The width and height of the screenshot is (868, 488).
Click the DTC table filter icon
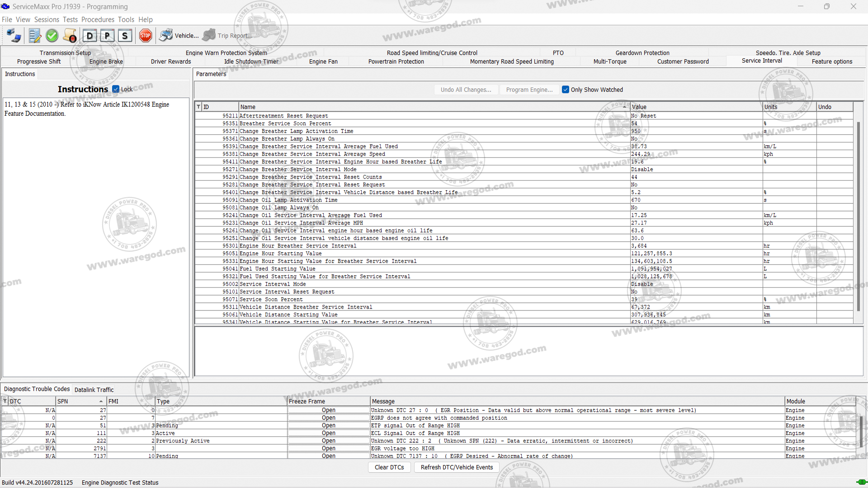point(5,401)
